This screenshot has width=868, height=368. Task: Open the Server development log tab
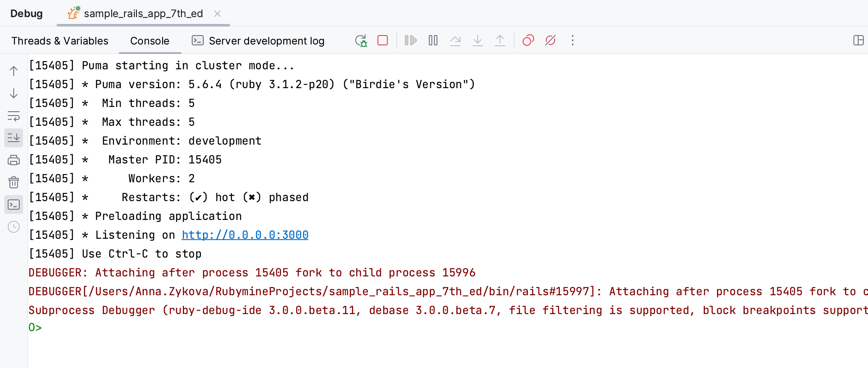click(258, 41)
